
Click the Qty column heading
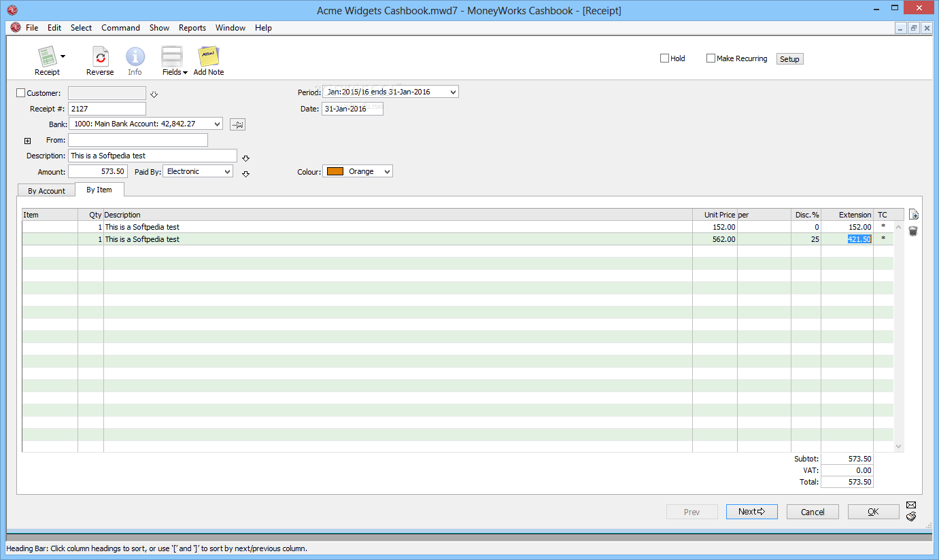90,215
